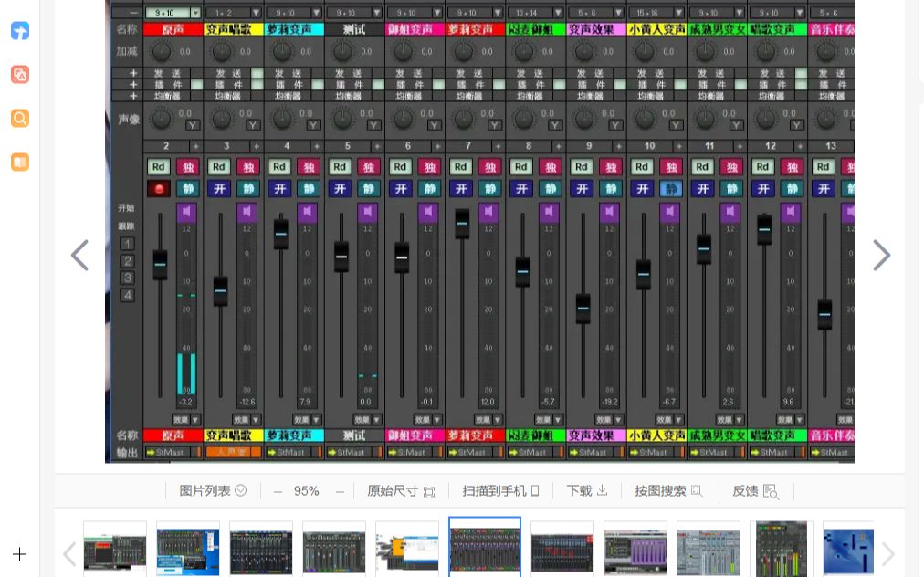Select 唱歌变声 channel name at top
924x577 pixels.
tap(777, 29)
